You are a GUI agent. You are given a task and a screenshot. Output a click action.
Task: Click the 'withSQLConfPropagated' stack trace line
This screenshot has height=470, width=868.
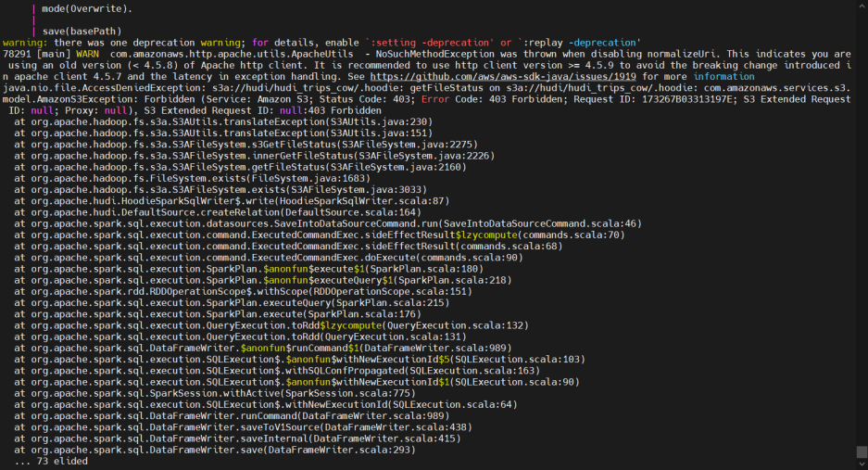point(277,371)
